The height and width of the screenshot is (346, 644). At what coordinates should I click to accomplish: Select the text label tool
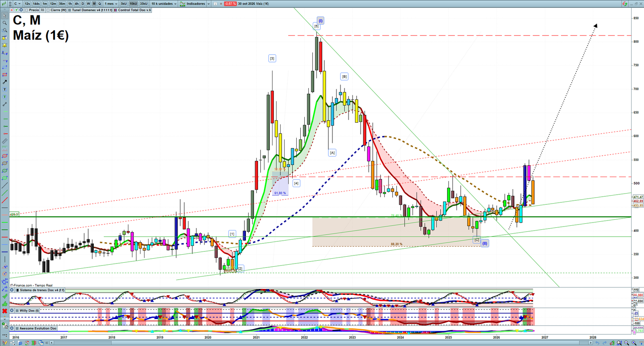(5, 89)
